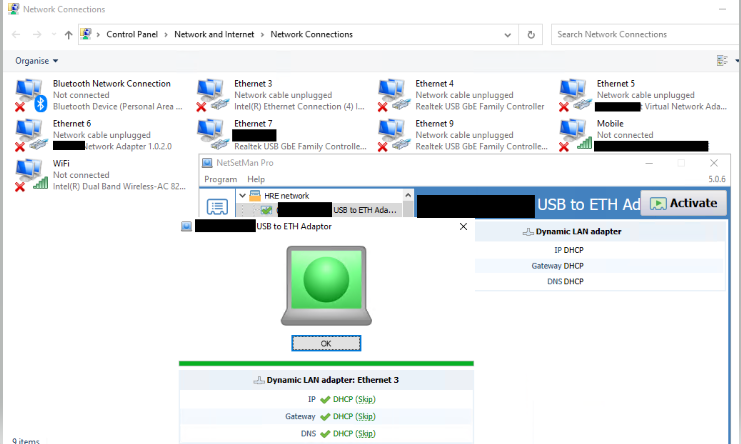This screenshot has width=741, height=444.
Task: Click the IP DHCP row in NetSetMan
Action: coord(600,250)
